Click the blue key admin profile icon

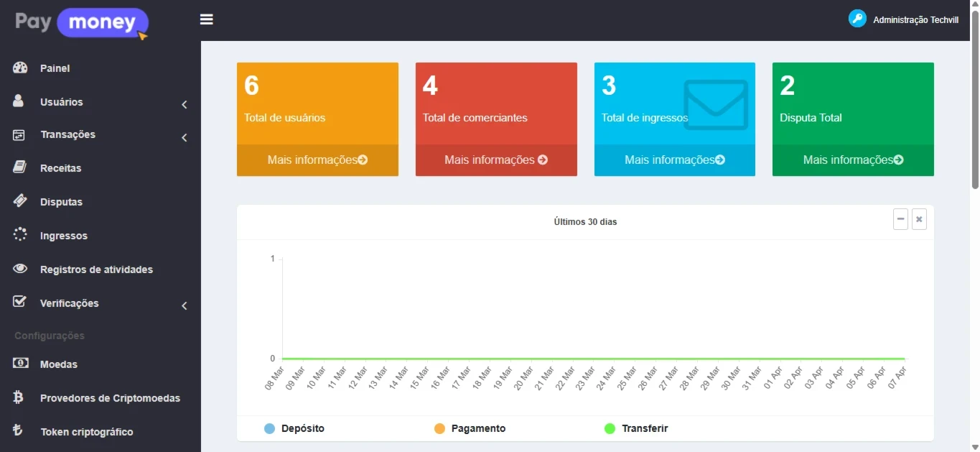pyautogui.click(x=857, y=19)
